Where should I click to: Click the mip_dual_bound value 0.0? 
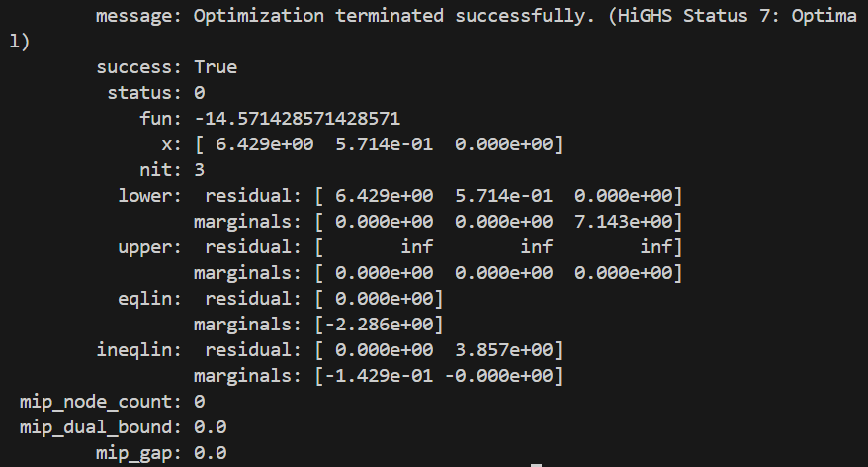click(211, 427)
